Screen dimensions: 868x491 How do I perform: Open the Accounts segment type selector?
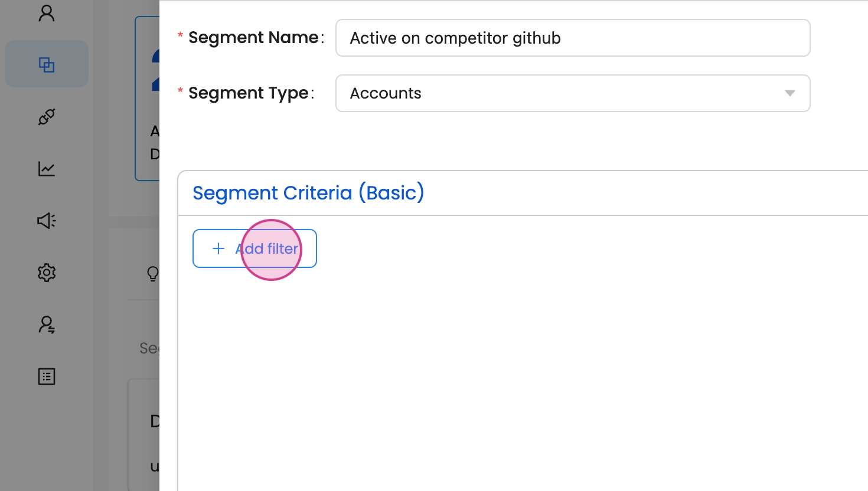click(561, 93)
